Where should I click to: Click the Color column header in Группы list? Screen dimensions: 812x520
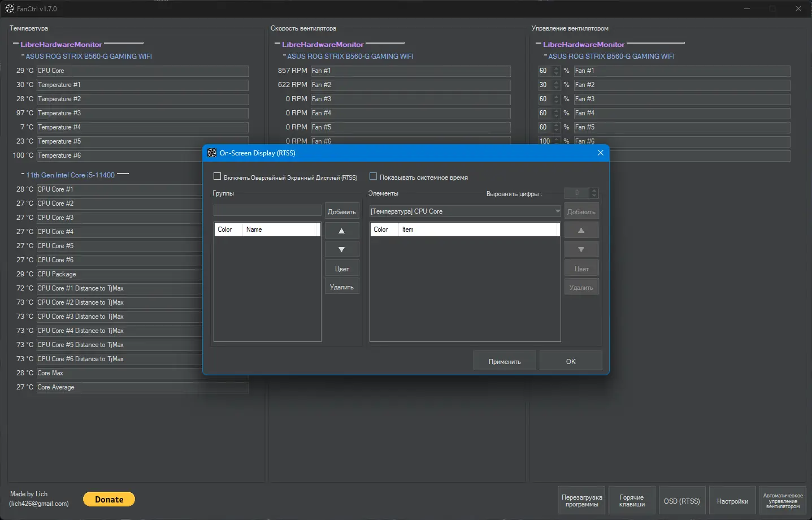click(229, 229)
